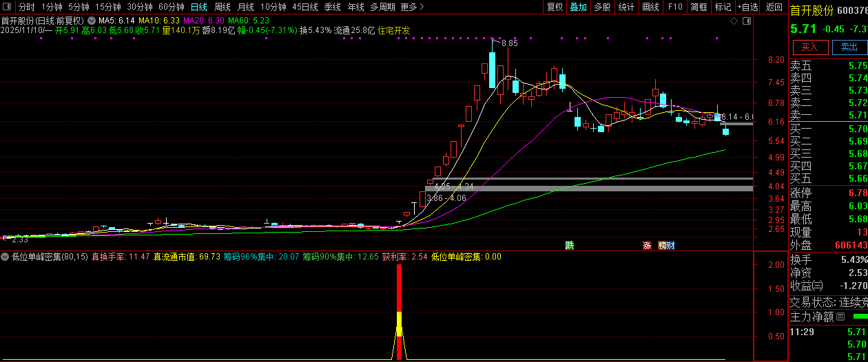
Task: Click the diamond marker icon above chart
Action: click(x=734, y=21)
